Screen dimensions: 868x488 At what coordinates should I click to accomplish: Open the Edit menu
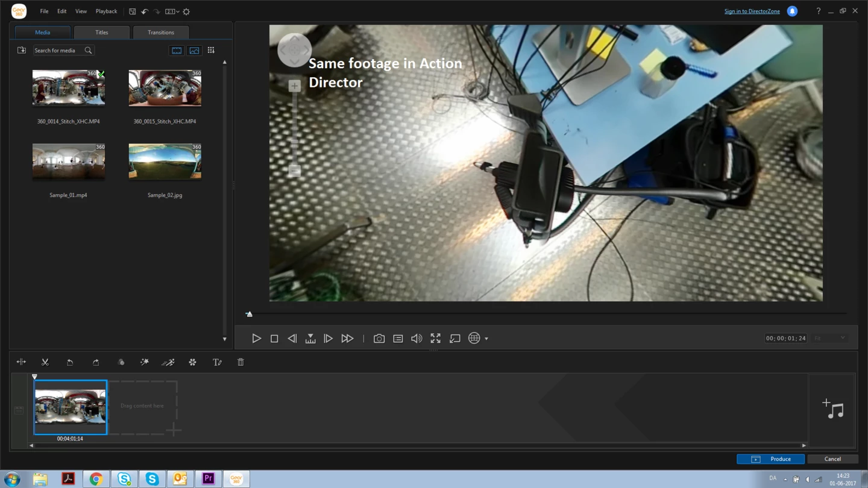(61, 11)
